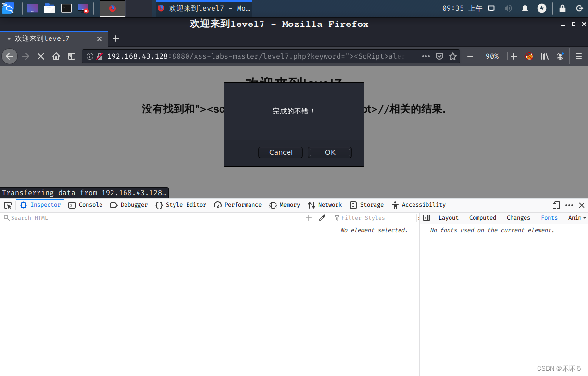Select the element picker tool in DevTools
588x376 pixels.
7,205
